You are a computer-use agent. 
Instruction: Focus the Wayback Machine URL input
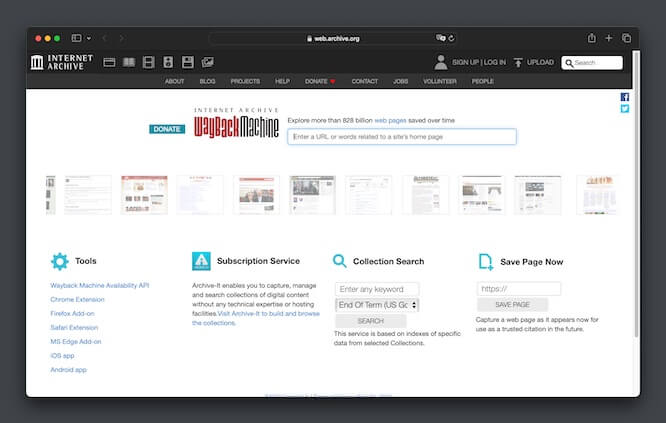[402, 137]
